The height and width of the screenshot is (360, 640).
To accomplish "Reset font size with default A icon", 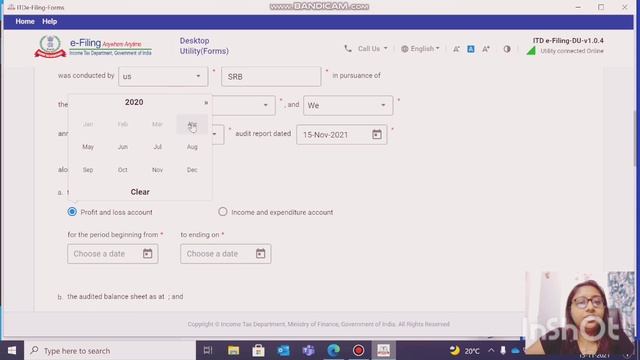I will click(x=471, y=49).
